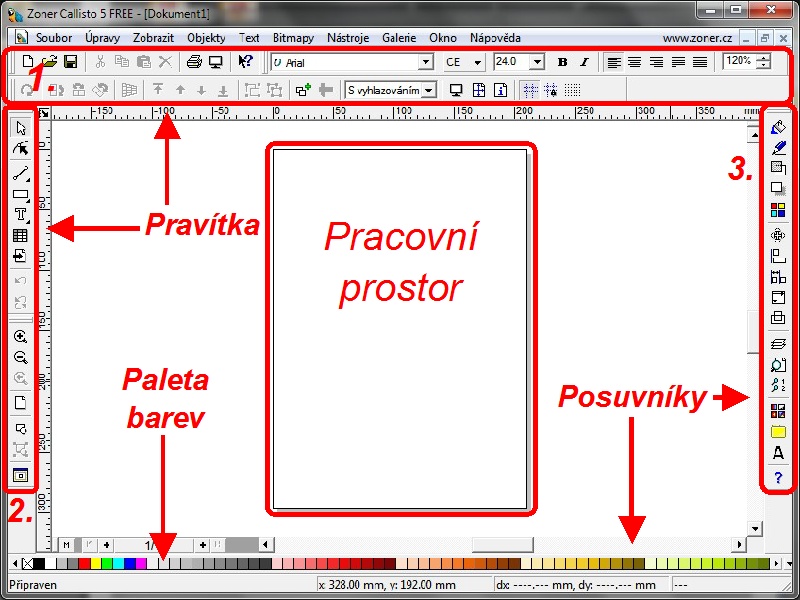
Task: Select the arrow selection tool
Action: (x=20, y=127)
